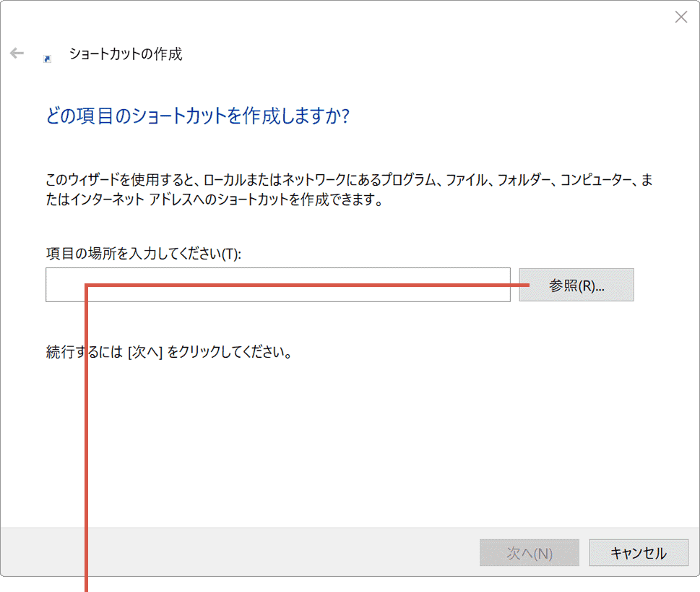Focus the shortcut target location field
Viewport: 700px width, 592px height.
click(278, 285)
